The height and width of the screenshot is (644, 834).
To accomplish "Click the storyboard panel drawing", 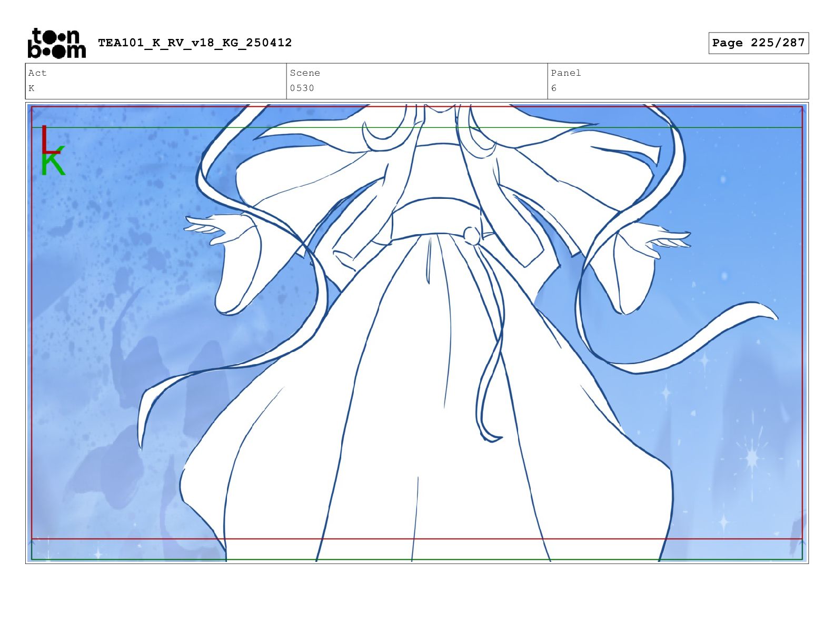I will [x=417, y=333].
